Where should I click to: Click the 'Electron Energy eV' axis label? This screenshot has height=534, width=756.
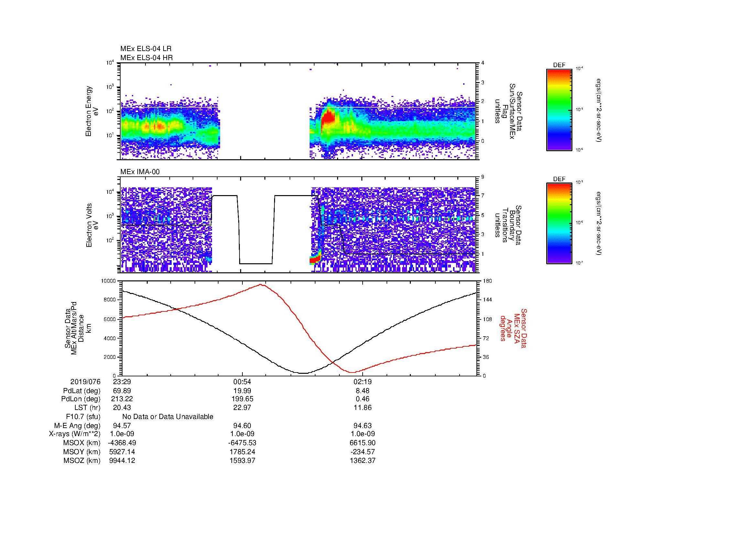[x=92, y=111]
